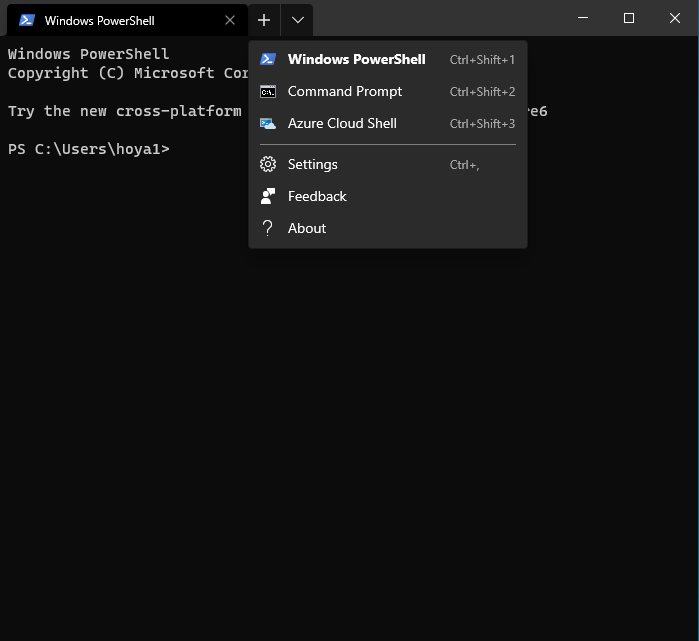
Task: Click the Command Prompt icon
Action: click(x=268, y=91)
